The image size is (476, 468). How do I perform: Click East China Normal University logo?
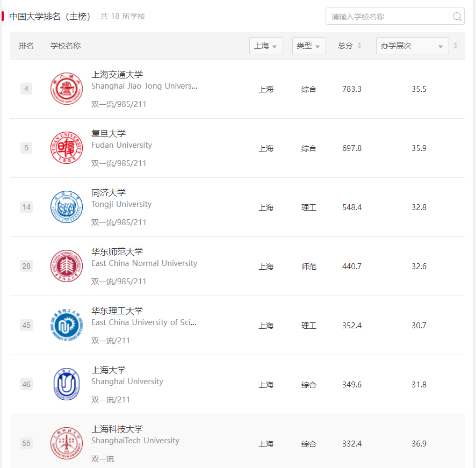click(67, 266)
